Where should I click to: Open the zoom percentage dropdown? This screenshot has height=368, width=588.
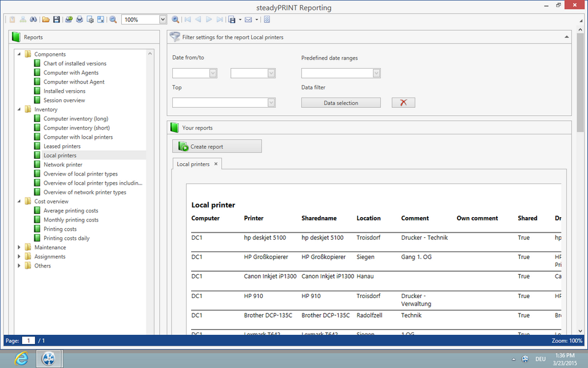(163, 20)
